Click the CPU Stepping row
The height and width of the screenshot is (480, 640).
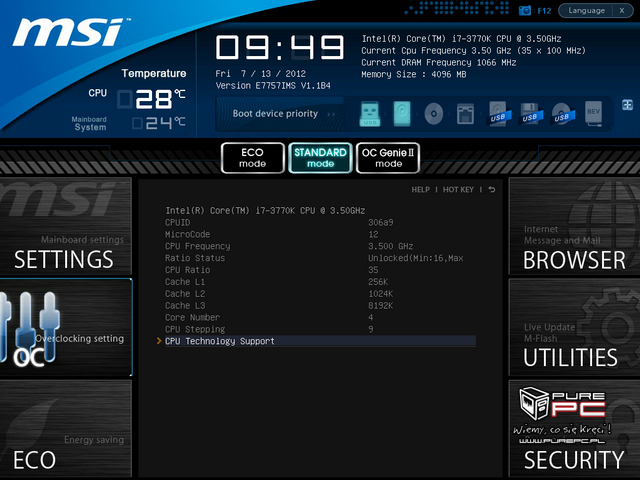(x=320, y=329)
